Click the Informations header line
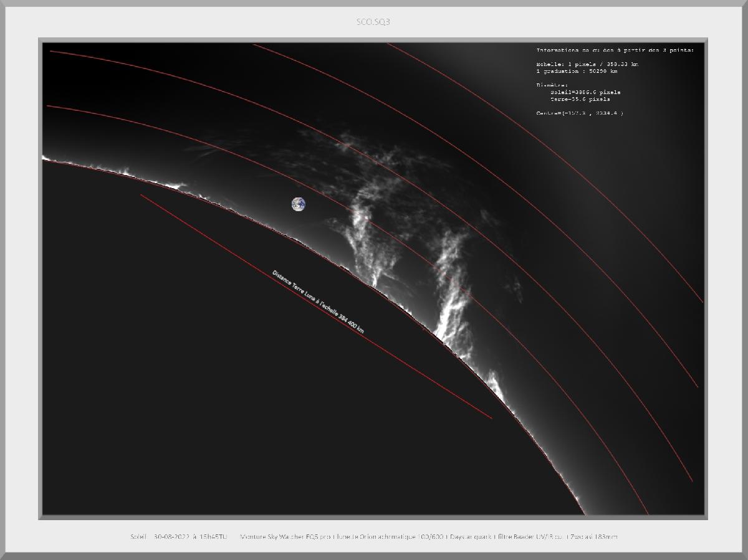 (615, 50)
